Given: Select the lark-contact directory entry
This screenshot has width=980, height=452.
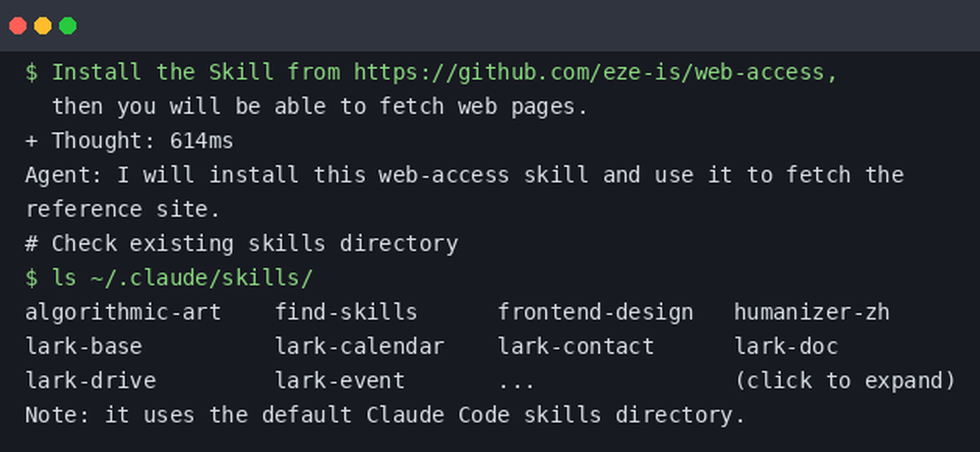Looking at the screenshot, I should [x=576, y=347].
